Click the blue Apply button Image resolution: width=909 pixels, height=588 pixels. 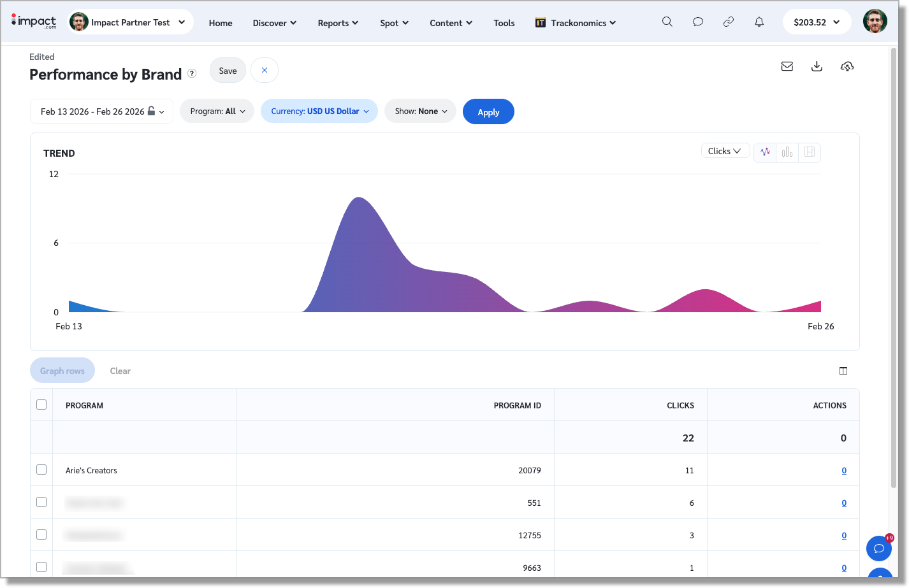click(x=488, y=111)
